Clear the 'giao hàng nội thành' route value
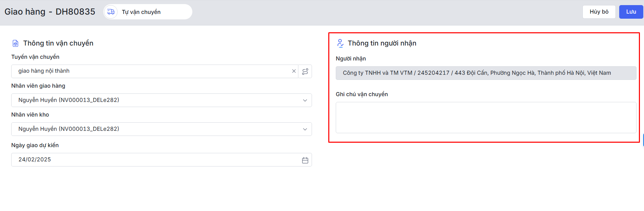This screenshot has width=644, height=211. pos(294,71)
